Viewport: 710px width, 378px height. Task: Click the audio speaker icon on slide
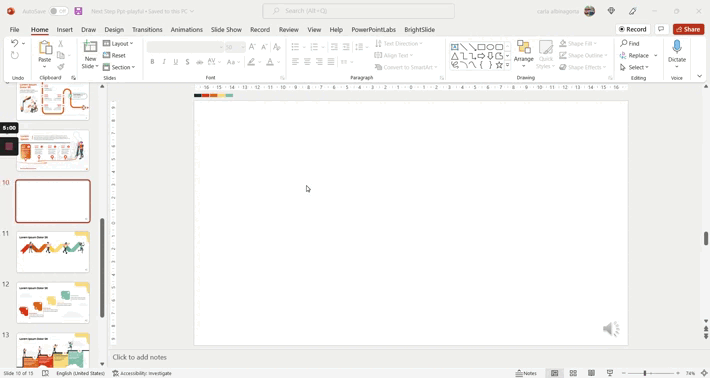611,329
